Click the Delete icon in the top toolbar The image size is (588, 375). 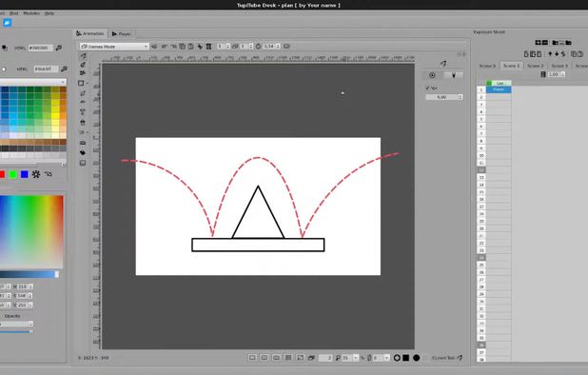tap(209, 47)
